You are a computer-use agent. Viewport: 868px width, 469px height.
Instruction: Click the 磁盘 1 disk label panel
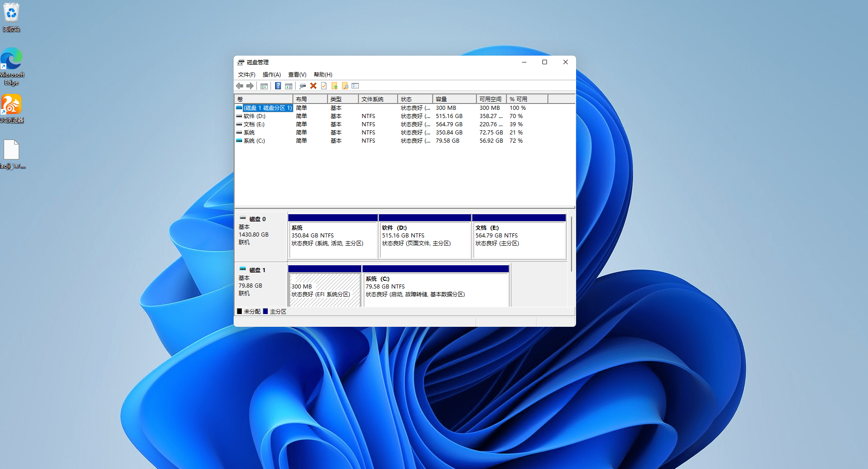(x=260, y=284)
